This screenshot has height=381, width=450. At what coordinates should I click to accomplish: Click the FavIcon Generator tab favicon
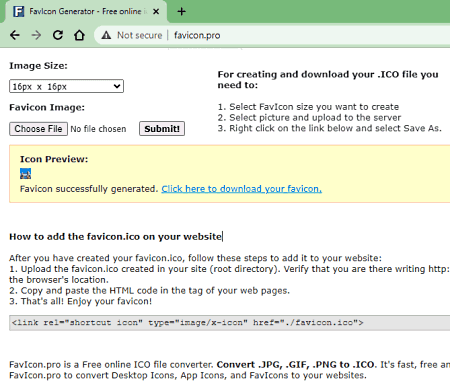(x=19, y=12)
